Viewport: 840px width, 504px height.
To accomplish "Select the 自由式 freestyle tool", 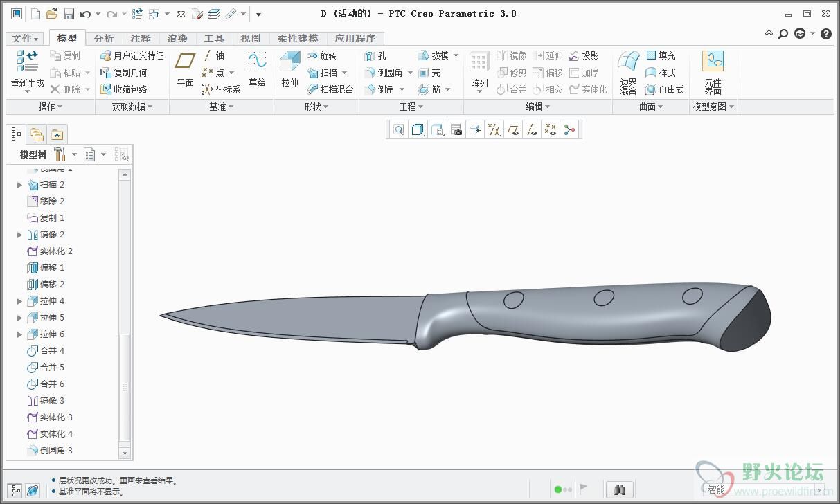I will (665, 89).
